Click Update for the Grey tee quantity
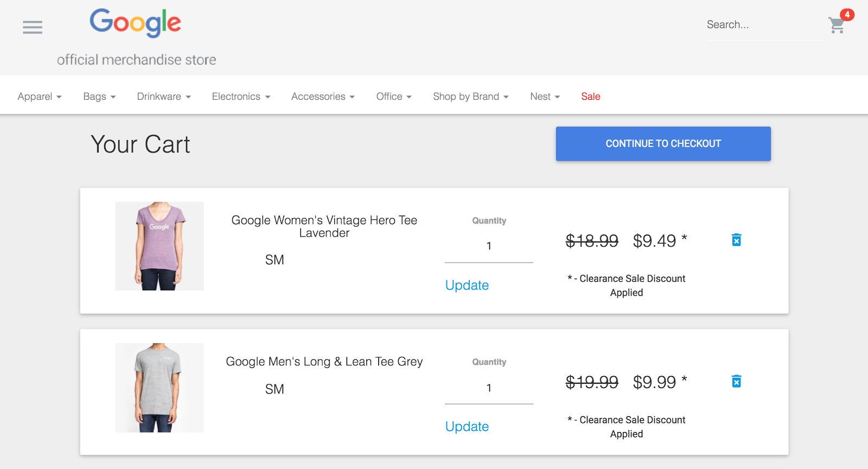Screen dimensions: 868x469 467,427
